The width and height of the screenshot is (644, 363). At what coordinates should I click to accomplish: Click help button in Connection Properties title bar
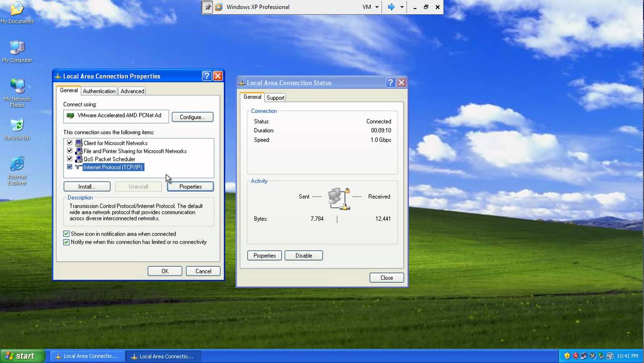(207, 76)
